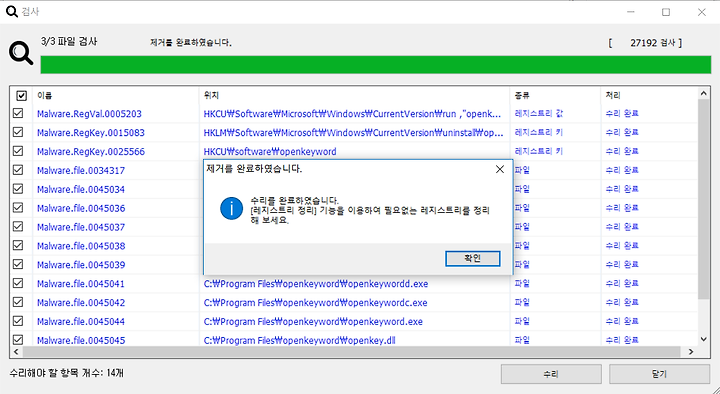Select the Malware.file.0045037 name

[x=81, y=227]
